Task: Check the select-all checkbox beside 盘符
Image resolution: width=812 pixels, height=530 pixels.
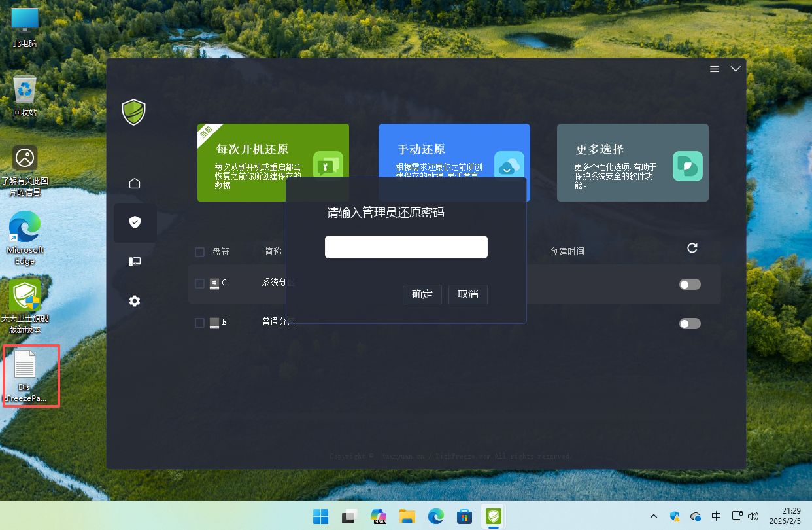Action: point(200,252)
